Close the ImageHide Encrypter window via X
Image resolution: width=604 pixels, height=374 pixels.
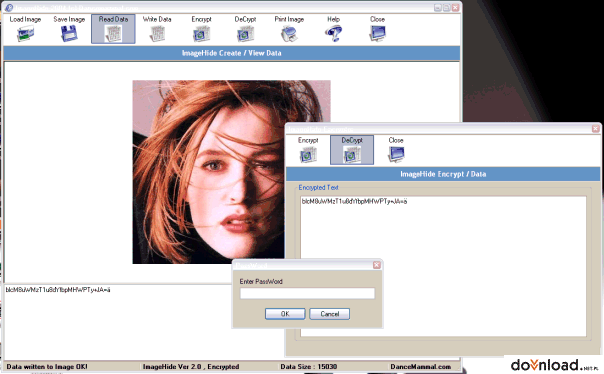click(596, 129)
